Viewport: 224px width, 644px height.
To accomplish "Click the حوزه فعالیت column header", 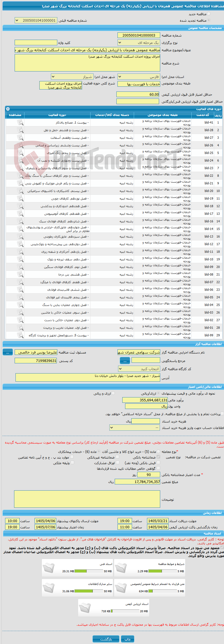I will [57, 115].
